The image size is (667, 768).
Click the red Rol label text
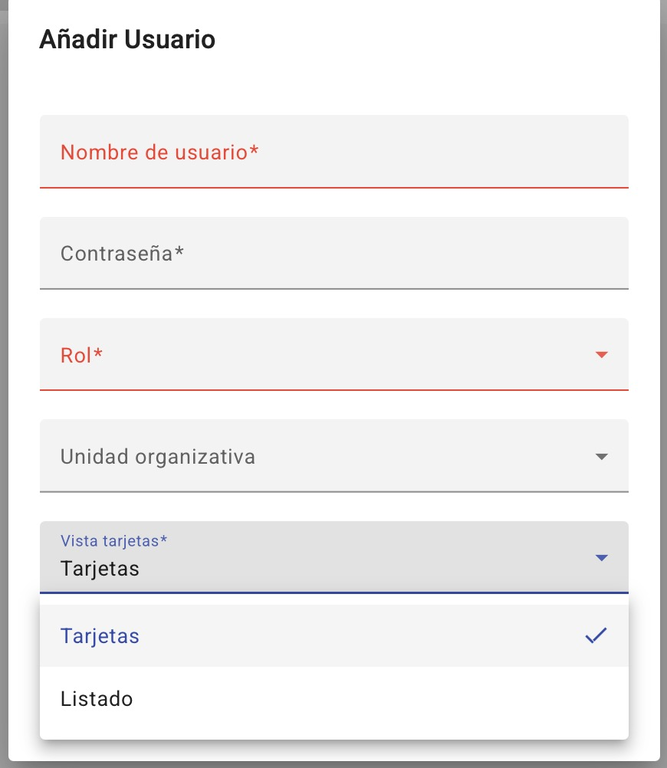[82, 355]
